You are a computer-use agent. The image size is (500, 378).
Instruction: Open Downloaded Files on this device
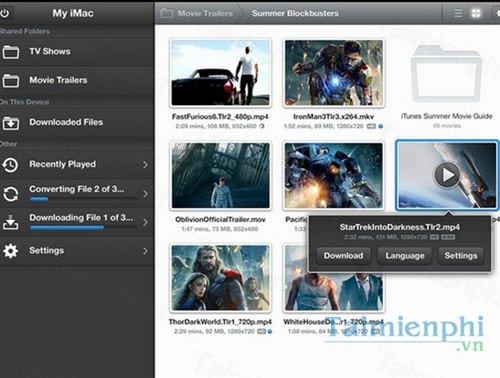[x=77, y=122]
